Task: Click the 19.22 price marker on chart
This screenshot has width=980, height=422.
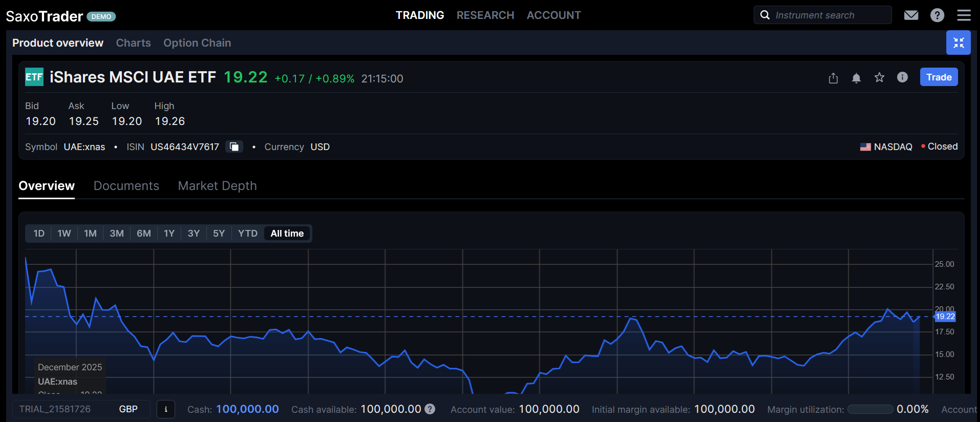Action: pos(945,316)
